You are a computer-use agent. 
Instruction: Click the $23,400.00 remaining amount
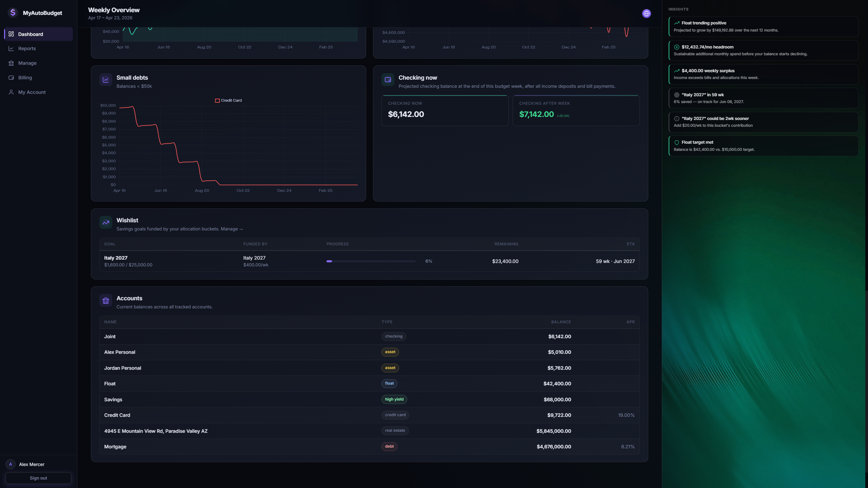tap(505, 261)
